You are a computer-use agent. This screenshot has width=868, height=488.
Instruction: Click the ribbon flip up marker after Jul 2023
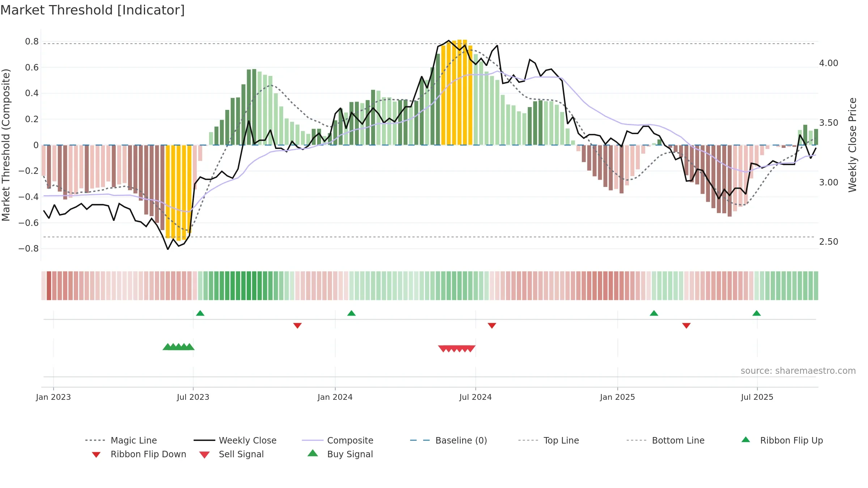pyautogui.click(x=200, y=313)
